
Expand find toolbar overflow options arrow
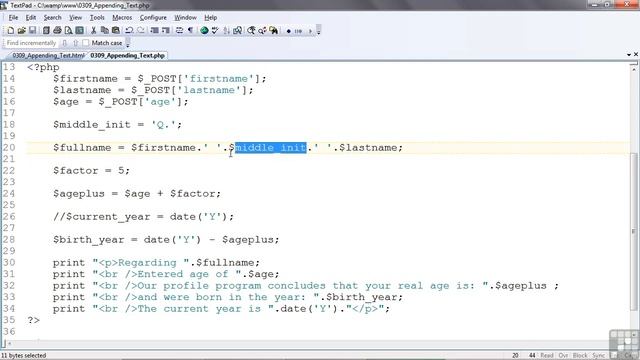[128, 43]
